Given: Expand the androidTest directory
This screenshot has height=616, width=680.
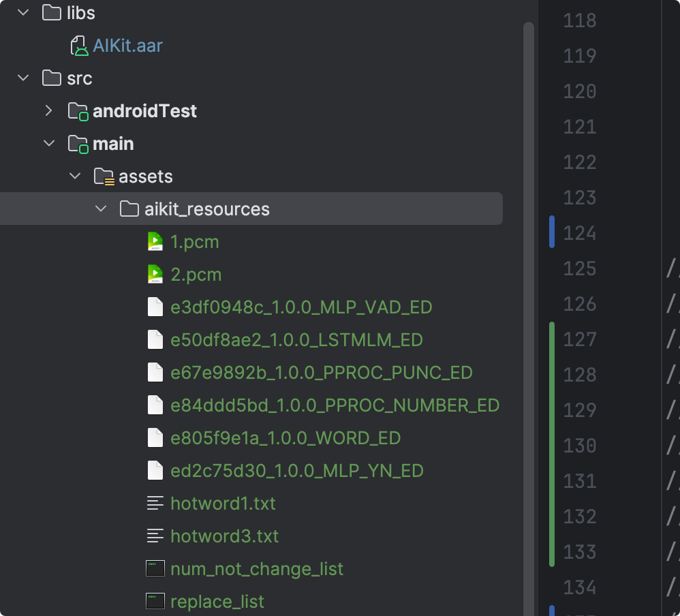Looking at the screenshot, I should click(x=48, y=110).
